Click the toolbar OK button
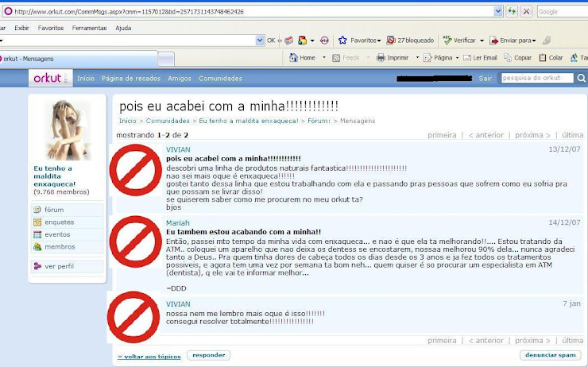 [271, 41]
